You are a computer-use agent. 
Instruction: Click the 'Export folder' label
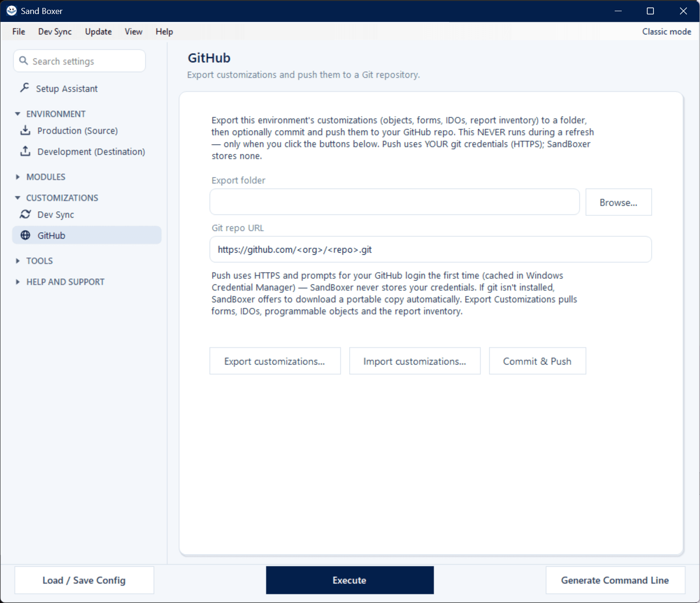pos(238,180)
